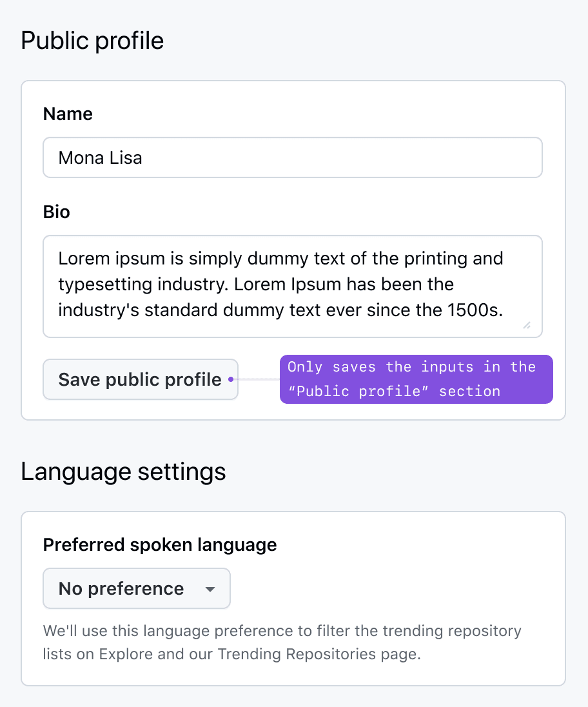Click the Public profile section heading

pyautogui.click(x=92, y=41)
